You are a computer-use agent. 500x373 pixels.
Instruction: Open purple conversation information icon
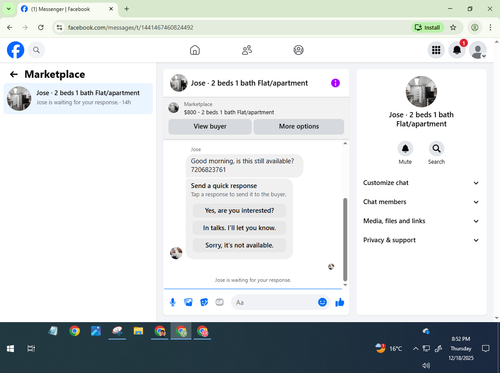coord(335,83)
